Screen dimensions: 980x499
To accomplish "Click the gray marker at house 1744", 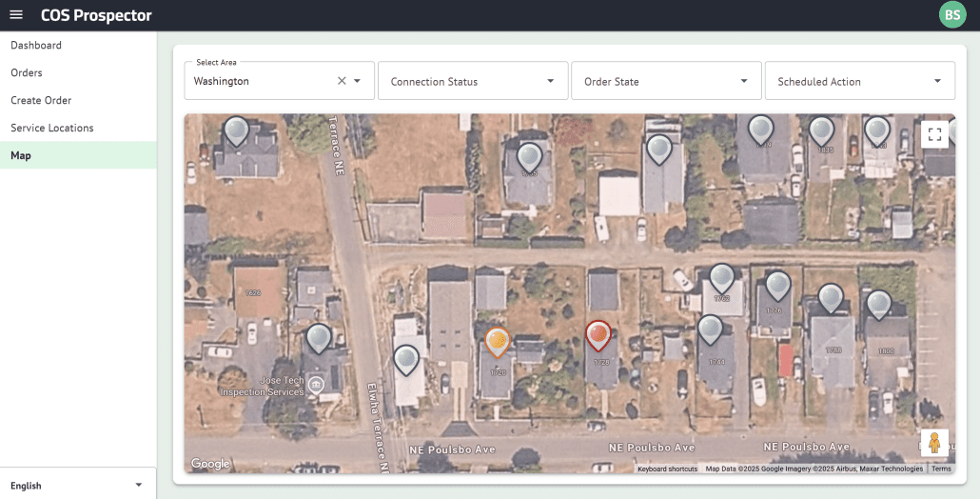I will pyautogui.click(x=711, y=329).
